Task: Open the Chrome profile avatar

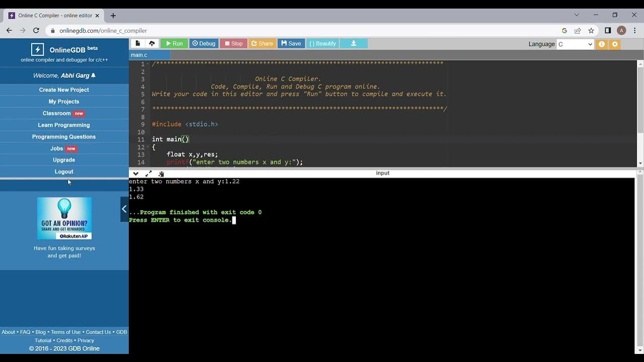Action: (x=621, y=31)
